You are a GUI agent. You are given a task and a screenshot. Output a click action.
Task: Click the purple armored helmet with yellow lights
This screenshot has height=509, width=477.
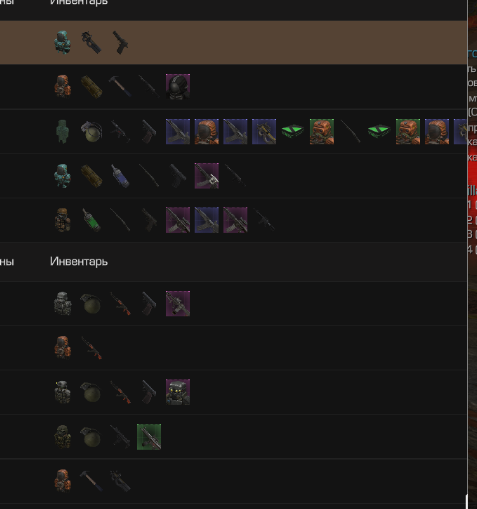click(x=178, y=392)
